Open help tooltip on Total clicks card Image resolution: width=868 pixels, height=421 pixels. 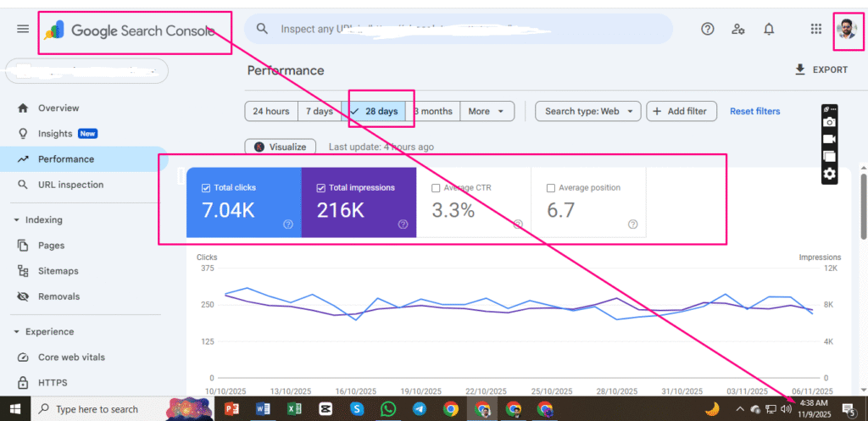288,224
